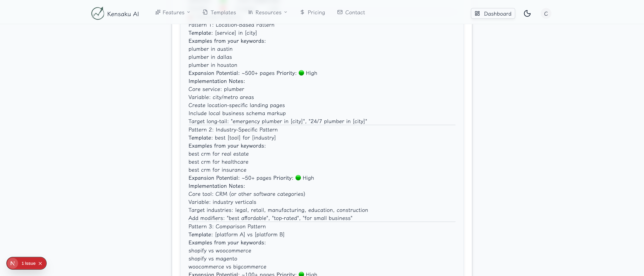Click the Resources library icon

(251, 12)
